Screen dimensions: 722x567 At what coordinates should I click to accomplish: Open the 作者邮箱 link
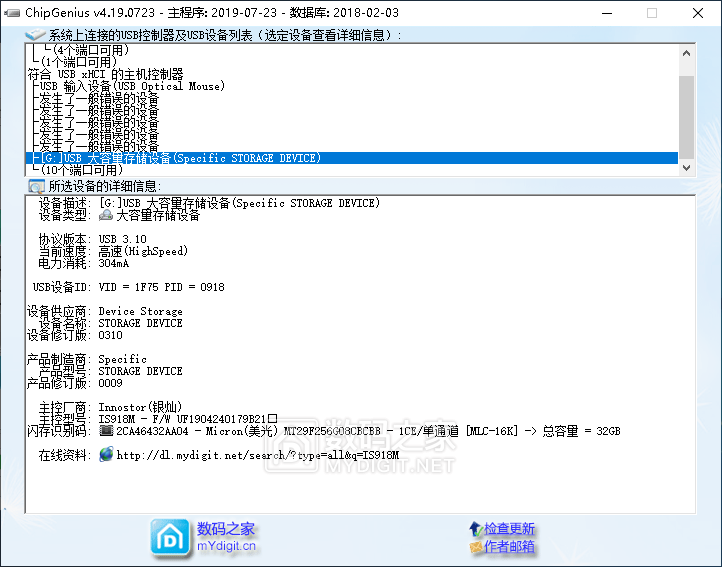509,547
